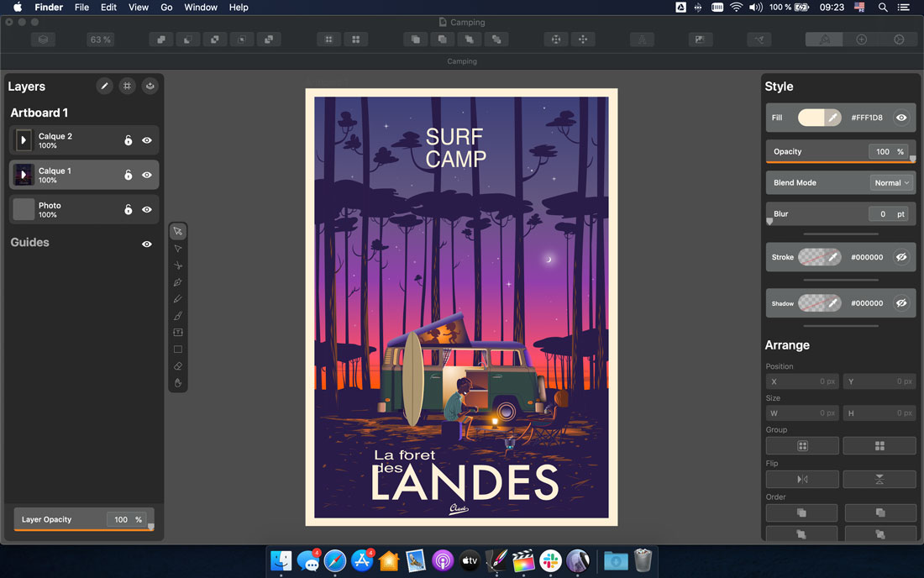
Task: Expand the Calque 1 layer disclosure triangle
Action: click(23, 175)
